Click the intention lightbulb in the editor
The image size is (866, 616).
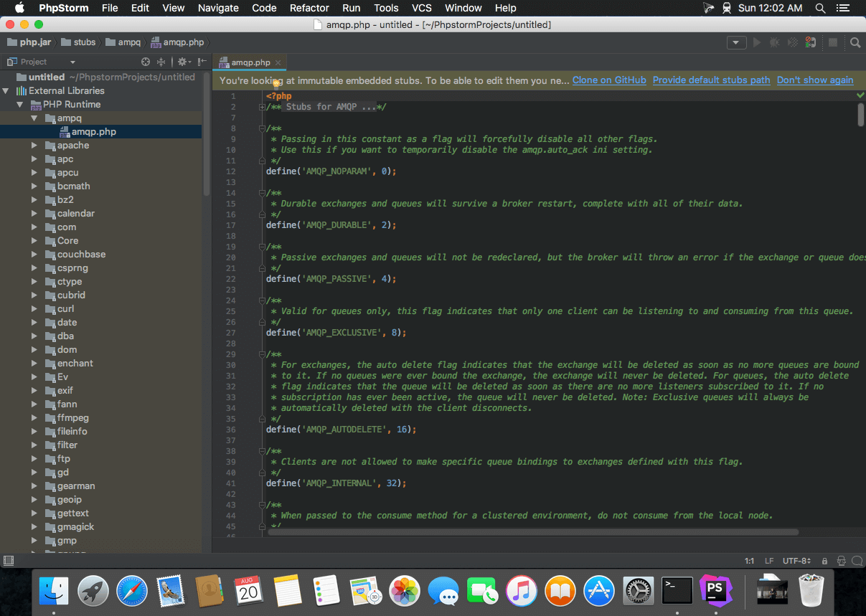pyautogui.click(x=276, y=84)
